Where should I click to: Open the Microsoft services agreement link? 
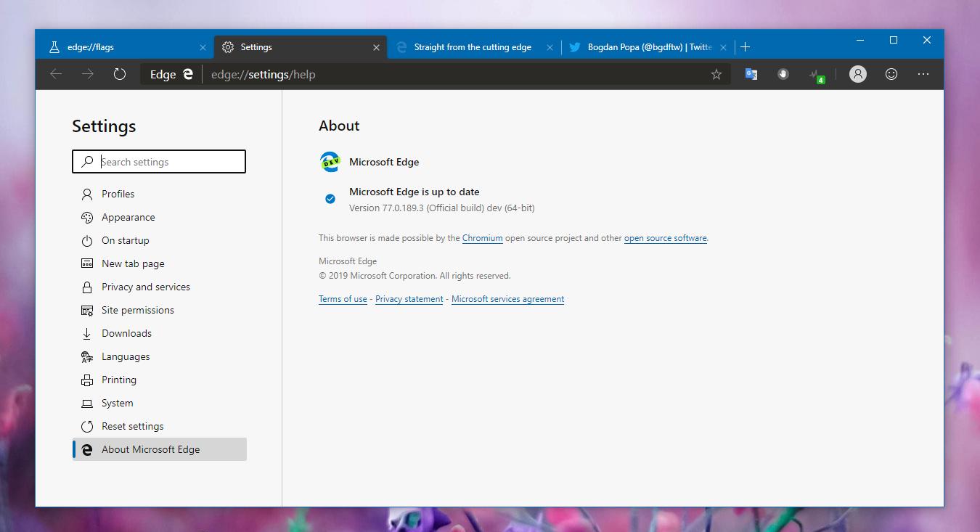tap(508, 299)
